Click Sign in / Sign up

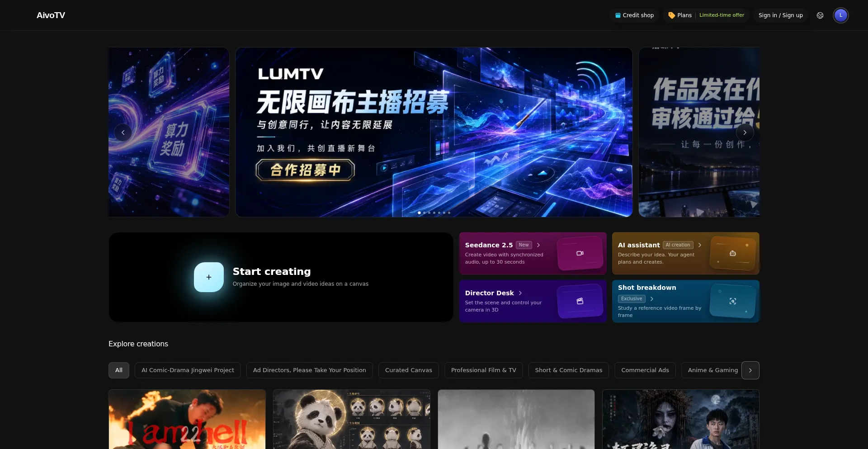pyautogui.click(x=780, y=15)
